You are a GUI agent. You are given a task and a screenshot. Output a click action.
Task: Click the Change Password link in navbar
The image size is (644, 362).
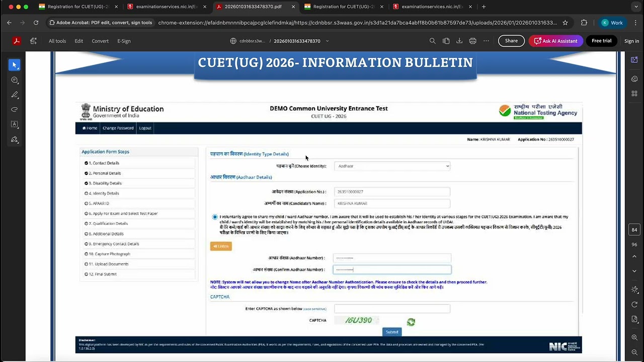[118, 128]
